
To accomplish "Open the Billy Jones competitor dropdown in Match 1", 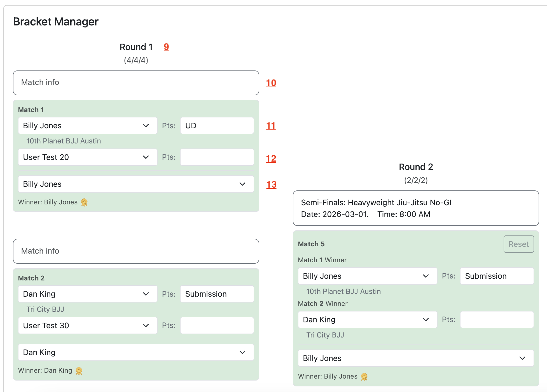I will click(x=88, y=126).
